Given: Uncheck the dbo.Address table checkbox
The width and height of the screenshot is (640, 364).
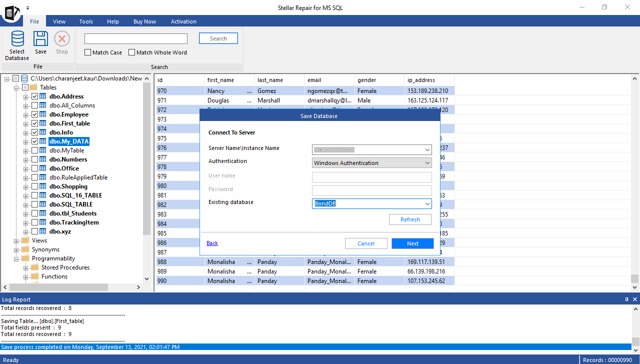Looking at the screenshot, I should click(x=34, y=96).
